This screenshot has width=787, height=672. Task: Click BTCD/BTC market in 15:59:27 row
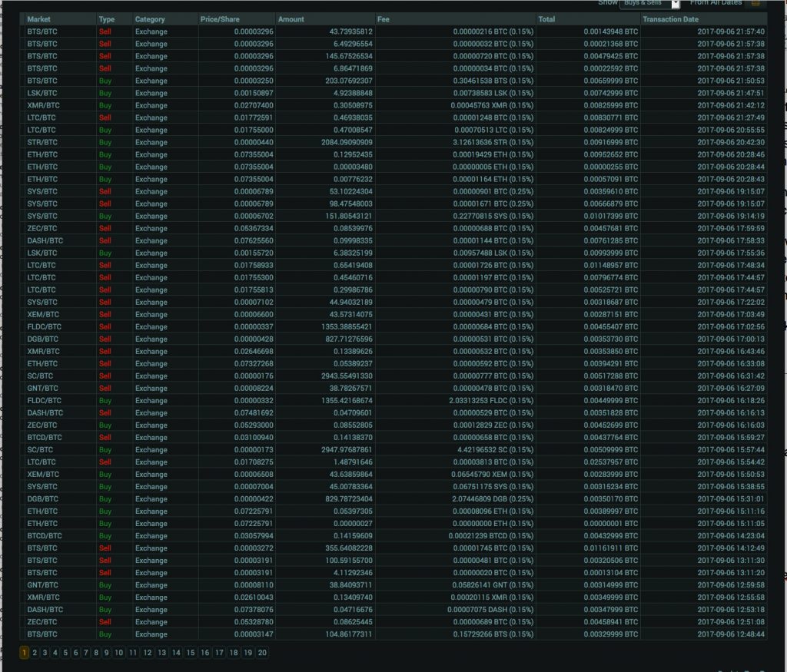click(45, 437)
